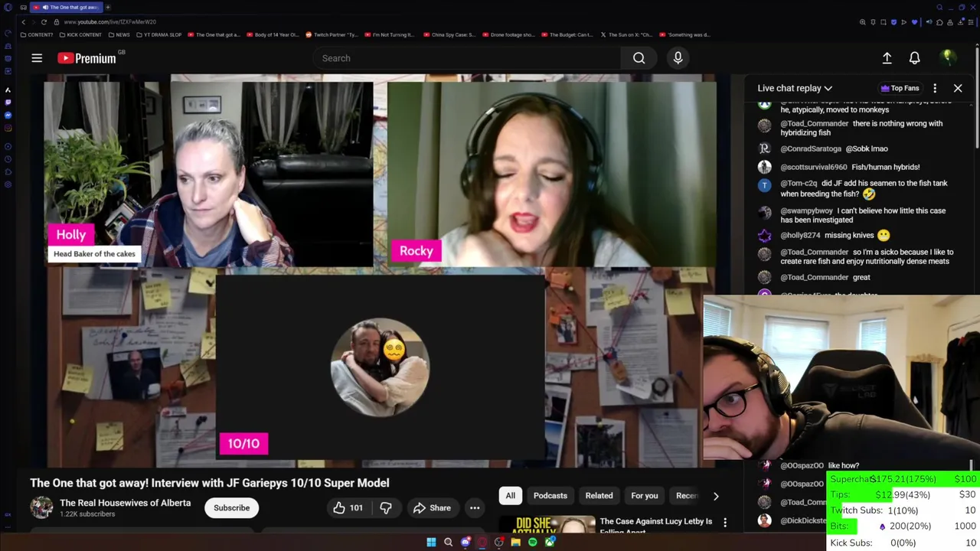The height and width of the screenshot is (551, 980).
Task: Open File Explorer from the taskbar
Action: pyautogui.click(x=515, y=543)
